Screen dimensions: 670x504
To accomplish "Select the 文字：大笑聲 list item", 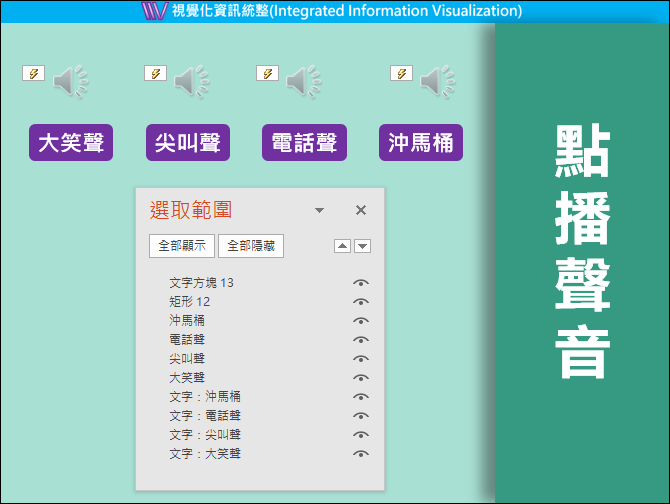I will coord(205,454).
